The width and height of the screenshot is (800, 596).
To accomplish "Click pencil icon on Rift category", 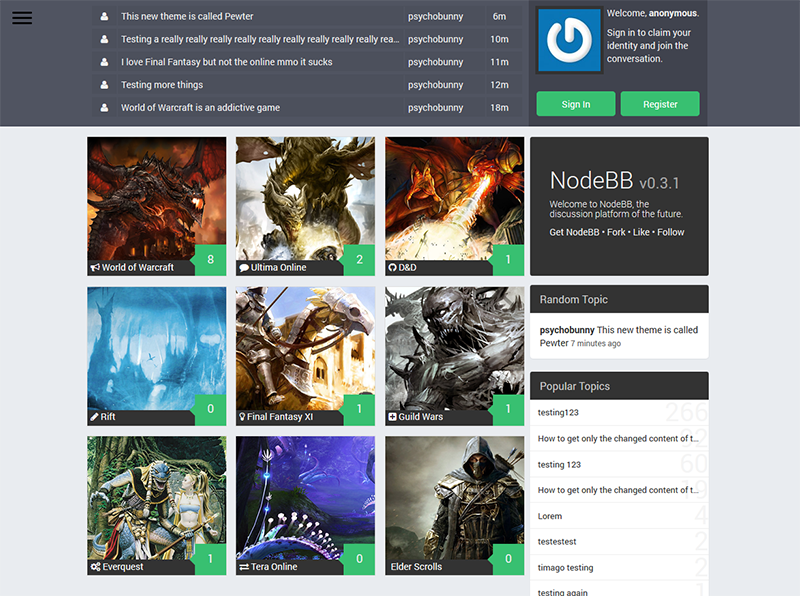I will click(94, 417).
